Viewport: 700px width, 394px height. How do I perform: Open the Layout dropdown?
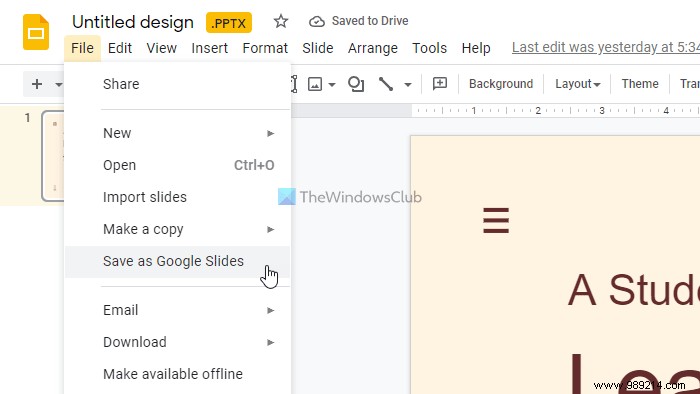pyautogui.click(x=577, y=84)
